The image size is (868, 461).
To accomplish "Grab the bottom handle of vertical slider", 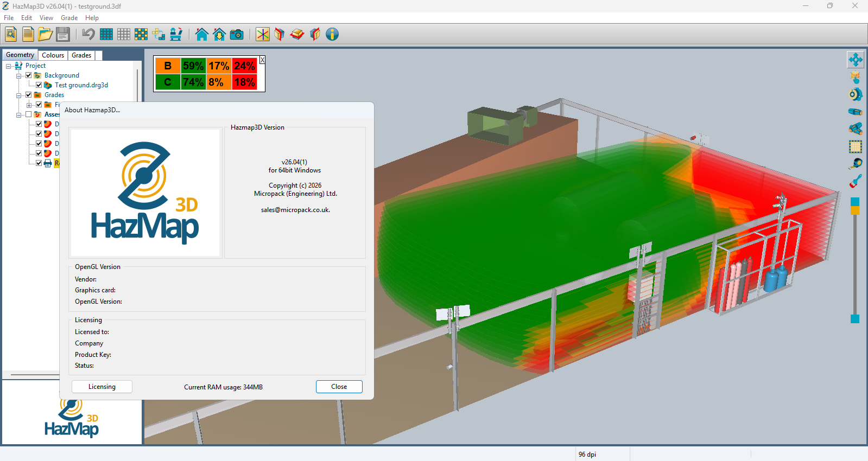I will [855, 319].
